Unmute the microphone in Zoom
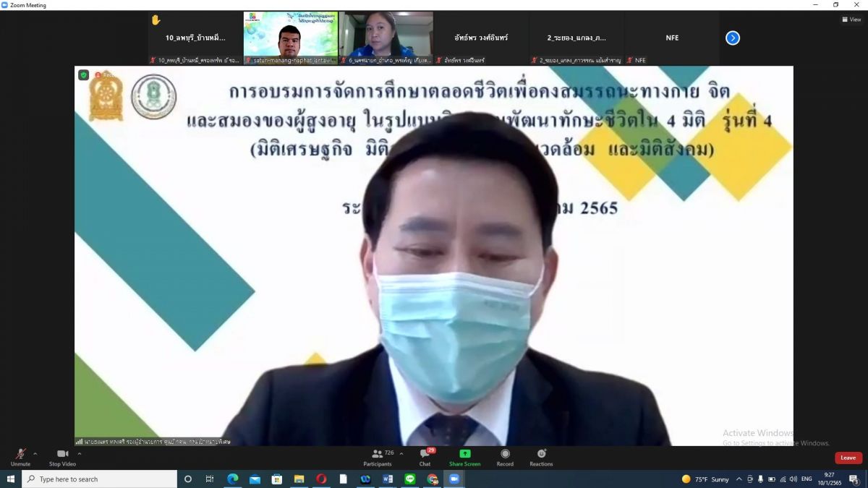Image resolution: width=868 pixels, height=488 pixels. pyautogui.click(x=20, y=456)
